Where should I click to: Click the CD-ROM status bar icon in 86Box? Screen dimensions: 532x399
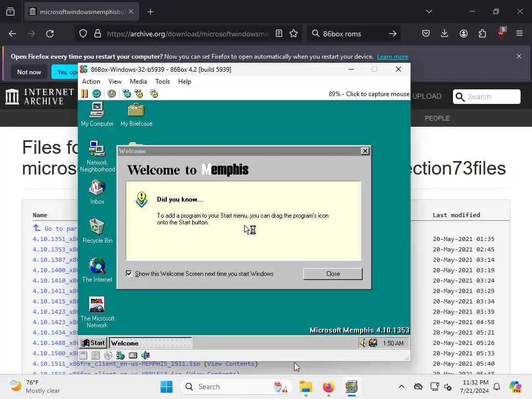(x=108, y=355)
